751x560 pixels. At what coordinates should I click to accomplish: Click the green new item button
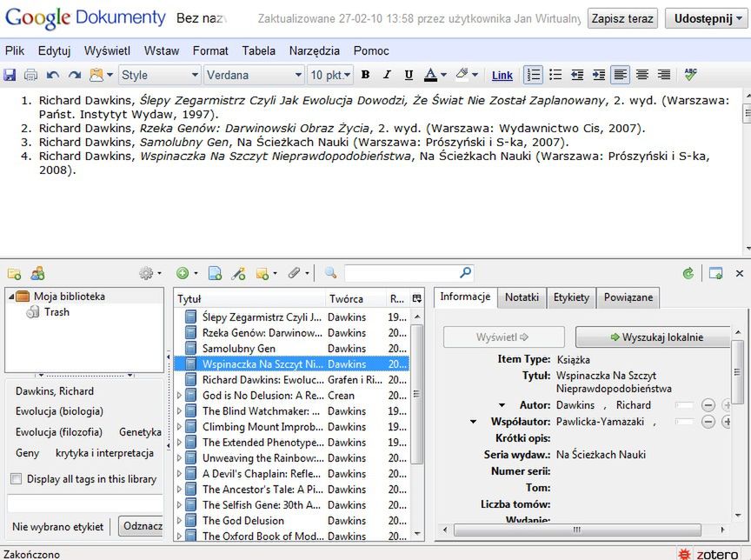pos(186,274)
